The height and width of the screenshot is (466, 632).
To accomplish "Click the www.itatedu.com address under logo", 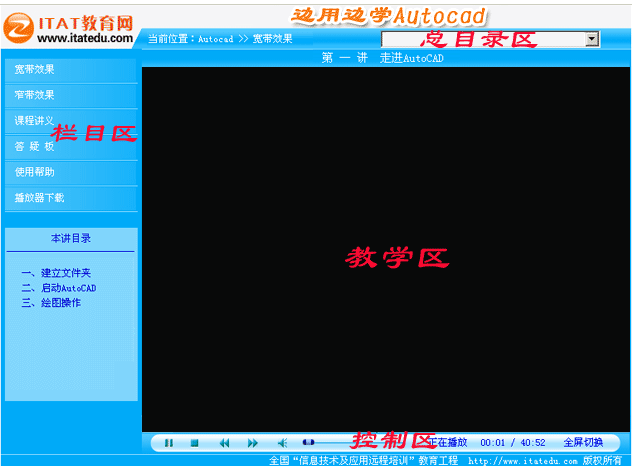I will (x=85, y=38).
